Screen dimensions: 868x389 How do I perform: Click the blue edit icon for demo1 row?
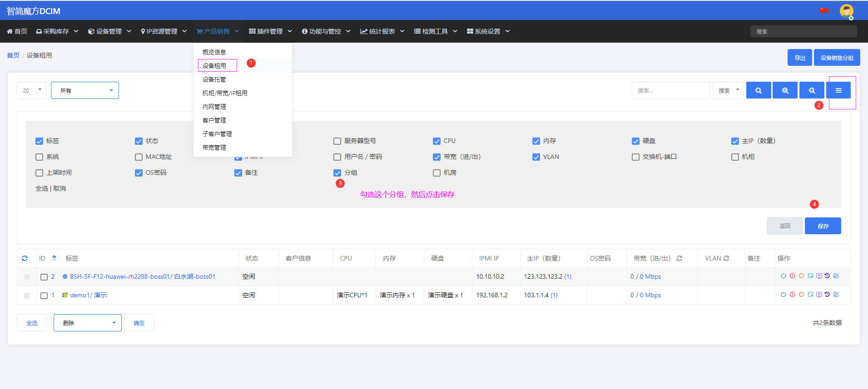click(836, 295)
